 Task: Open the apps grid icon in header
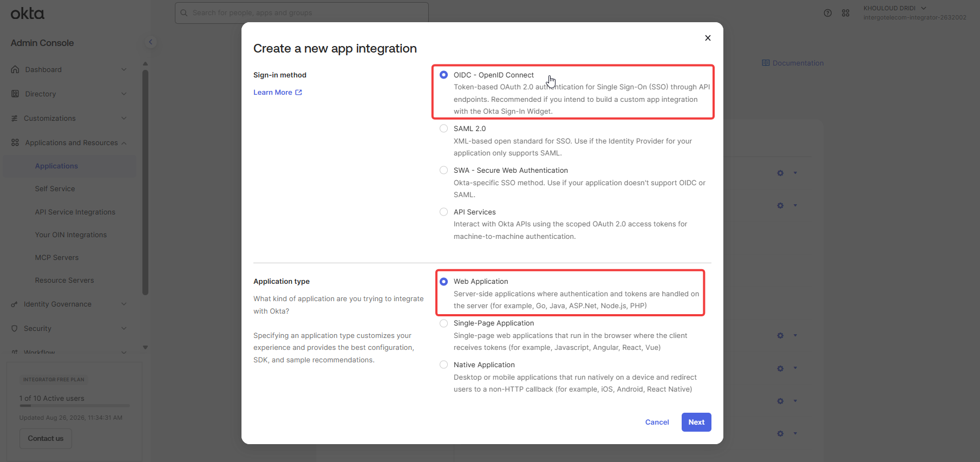coord(846,13)
